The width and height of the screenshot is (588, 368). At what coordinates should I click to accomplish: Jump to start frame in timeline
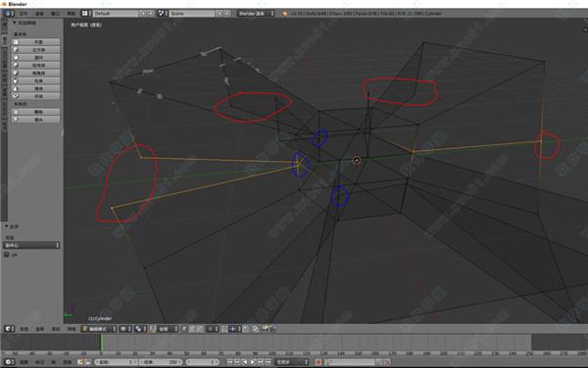(230, 362)
